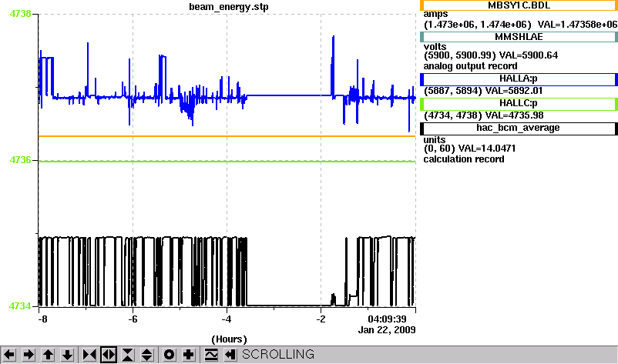Click the plus toolbar icon
The height and width of the screenshot is (364, 618).
(189, 355)
